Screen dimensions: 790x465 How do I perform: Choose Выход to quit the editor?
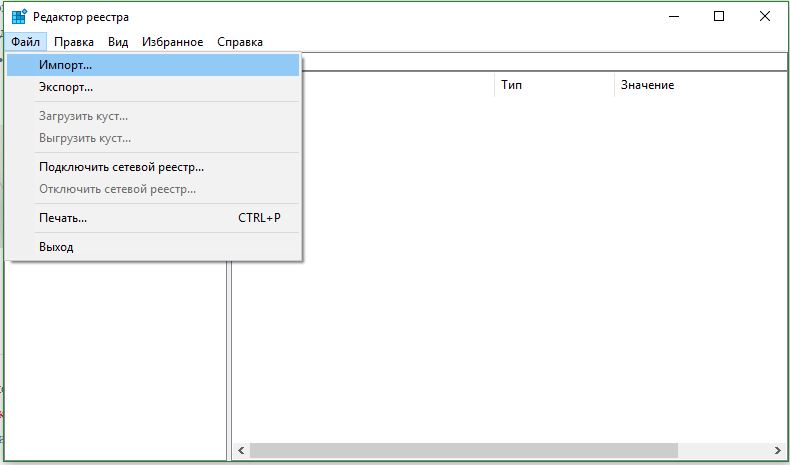[x=153, y=247]
